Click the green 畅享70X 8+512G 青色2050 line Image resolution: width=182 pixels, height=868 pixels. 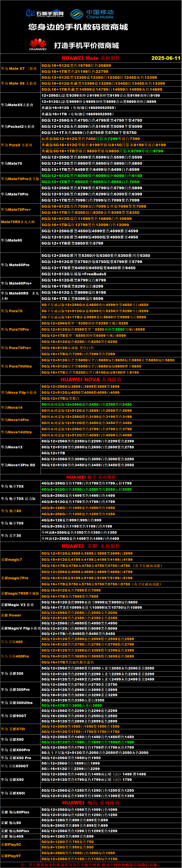pos(87,489)
